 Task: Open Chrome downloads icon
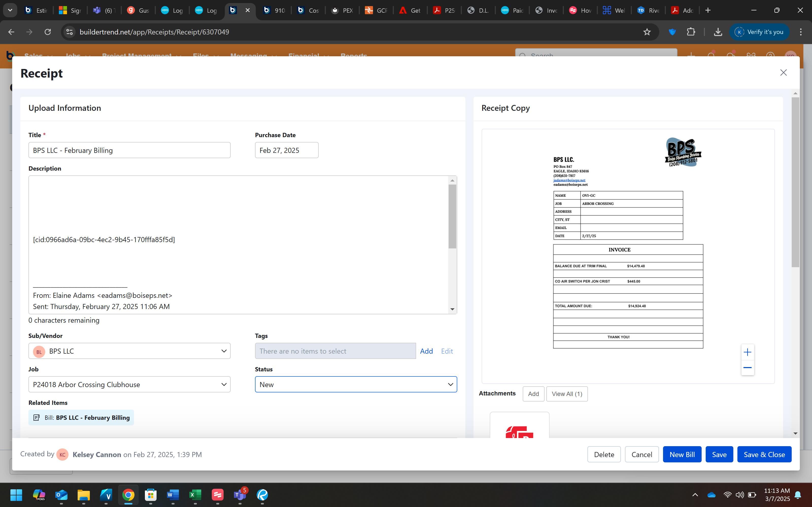(718, 32)
